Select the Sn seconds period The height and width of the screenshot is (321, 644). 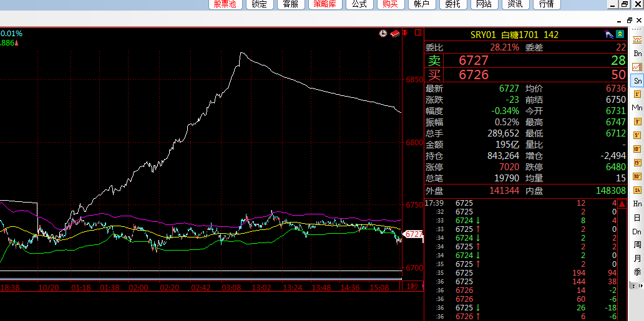point(637,81)
